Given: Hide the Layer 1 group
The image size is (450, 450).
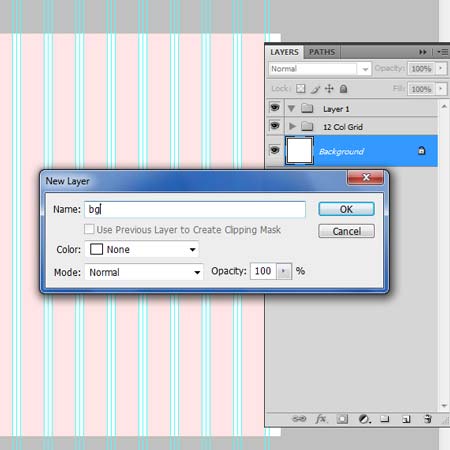Looking at the screenshot, I should 275,108.
